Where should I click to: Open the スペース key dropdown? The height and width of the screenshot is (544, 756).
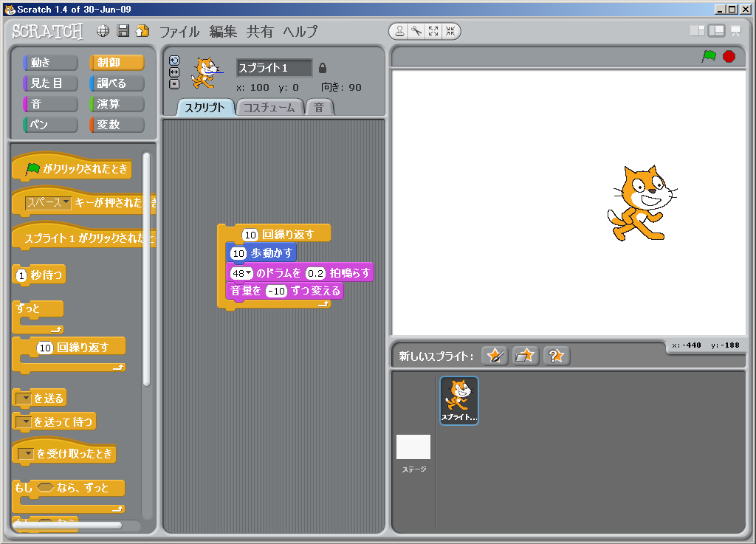pyautogui.click(x=48, y=203)
